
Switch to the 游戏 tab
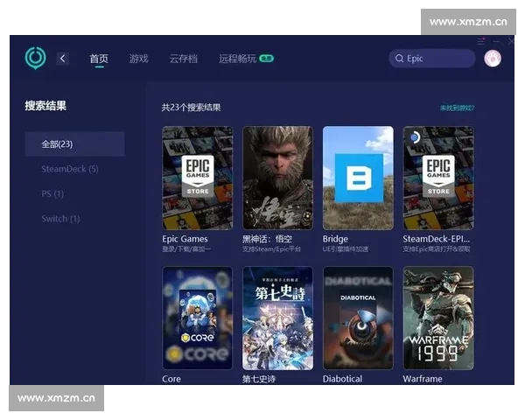(x=138, y=59)
